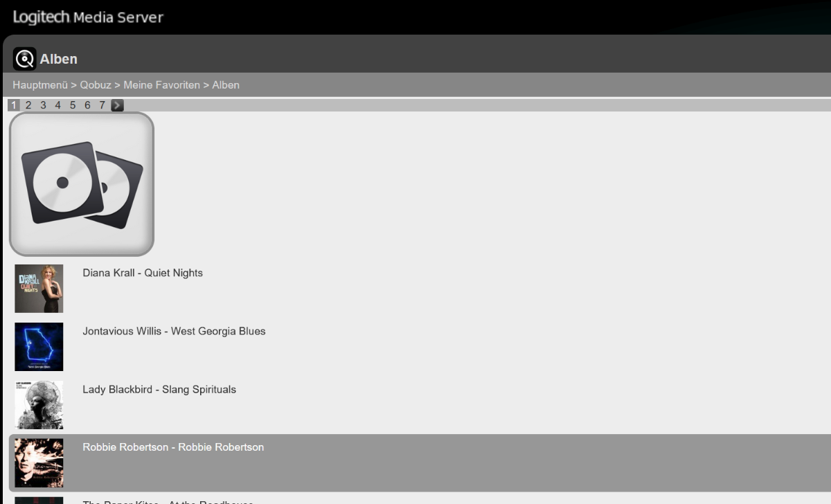Click the Logitech Media Server logo

click(88, 17)
